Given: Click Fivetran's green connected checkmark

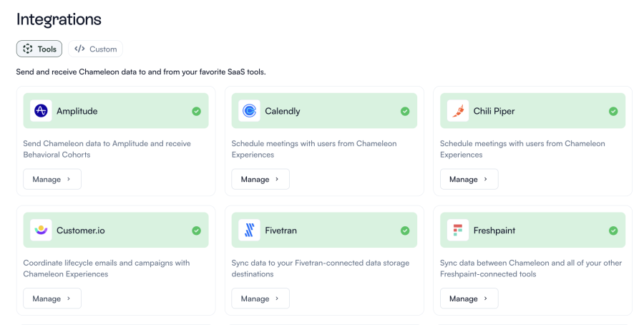Looking at the screenshot, I should click(x=405, y=231).
